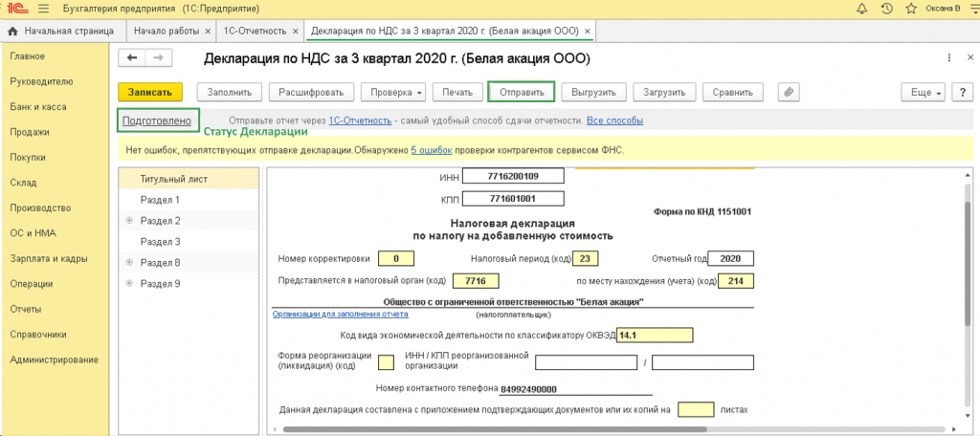980x436 pixels.
Task: Click the Отправить button
Action: [x=521, y=92]
